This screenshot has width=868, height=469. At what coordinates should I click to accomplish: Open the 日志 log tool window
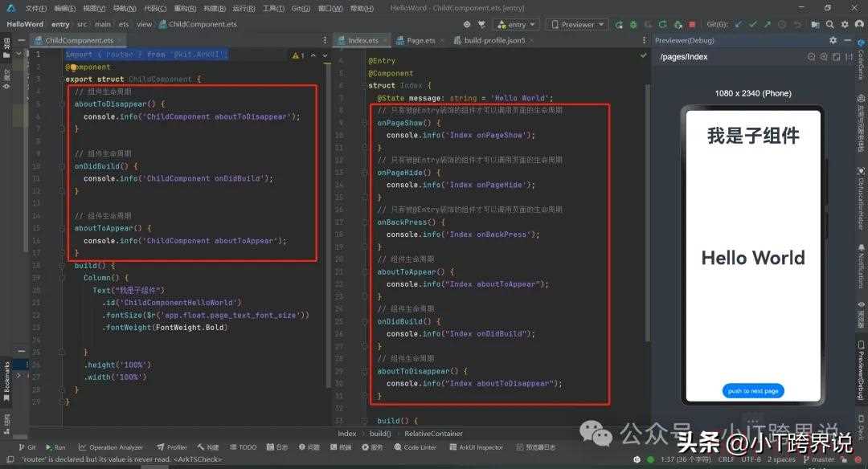tap(277, 447)
